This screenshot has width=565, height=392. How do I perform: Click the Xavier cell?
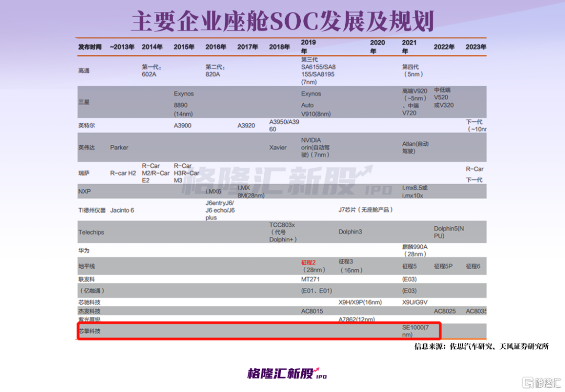pyautogui.click(x=278, y=147)
